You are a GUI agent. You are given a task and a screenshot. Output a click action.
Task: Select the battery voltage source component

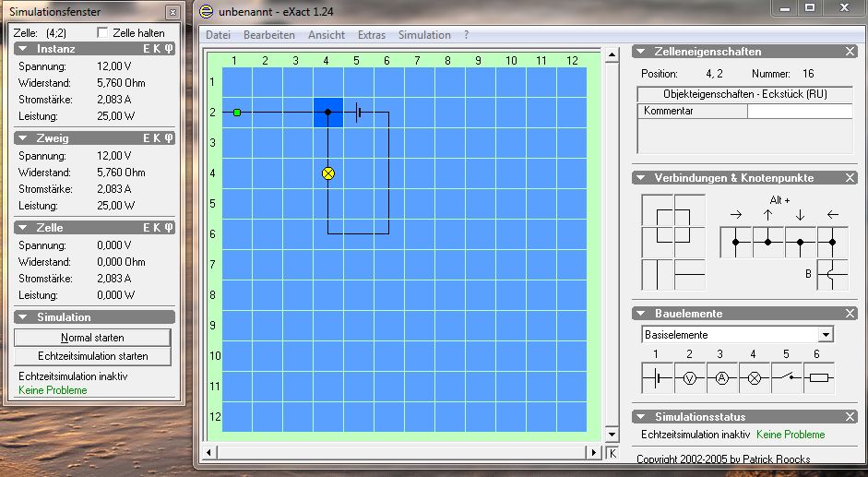coord(658,377)
